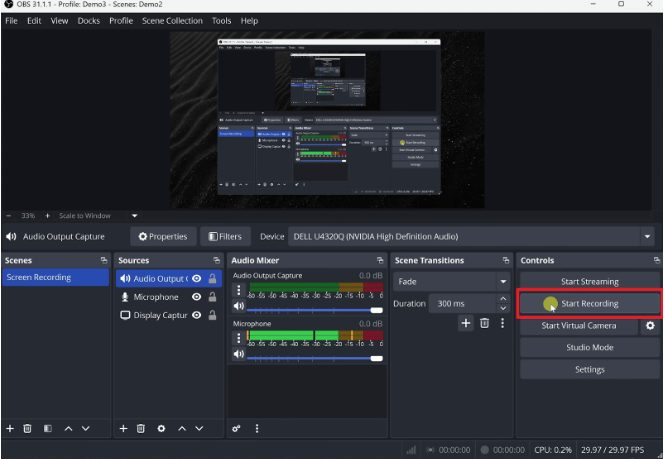Image resolution: width=665 pixels, height=459 pixels.
Task: Add a new source with plus icon
Action: (x=124, y=428)
